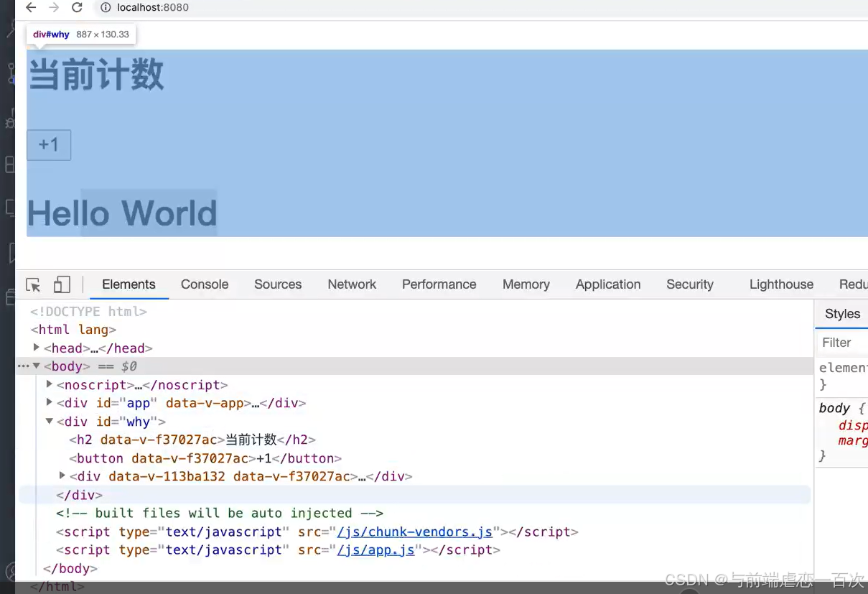Select the closing </body> row
Viewport: 868px width, 594px height.
tap(70, 569)
